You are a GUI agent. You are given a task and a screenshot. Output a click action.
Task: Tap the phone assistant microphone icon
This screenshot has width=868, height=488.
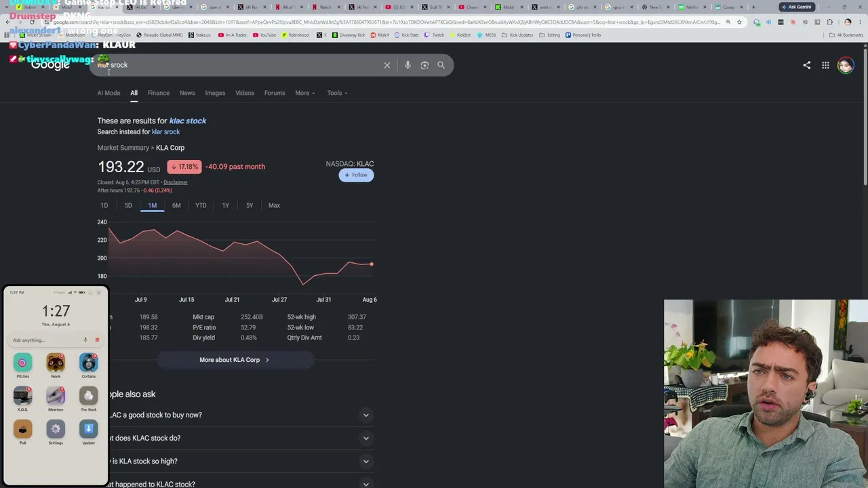point(85,340)
